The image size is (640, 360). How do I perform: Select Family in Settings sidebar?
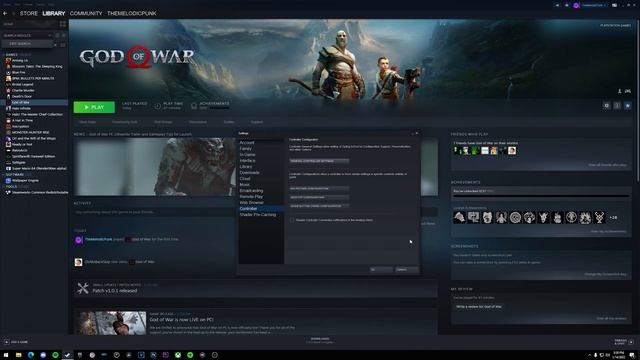(245, 149)
